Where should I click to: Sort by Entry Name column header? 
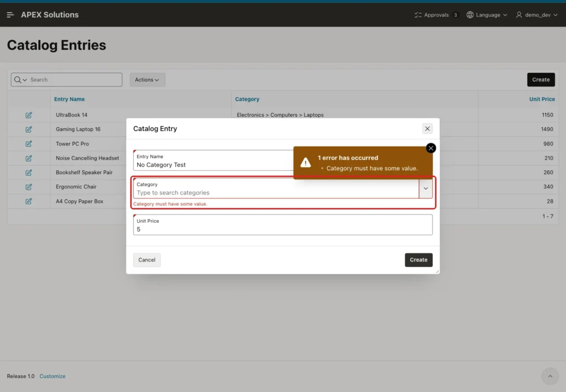click(x=69, y=100)
